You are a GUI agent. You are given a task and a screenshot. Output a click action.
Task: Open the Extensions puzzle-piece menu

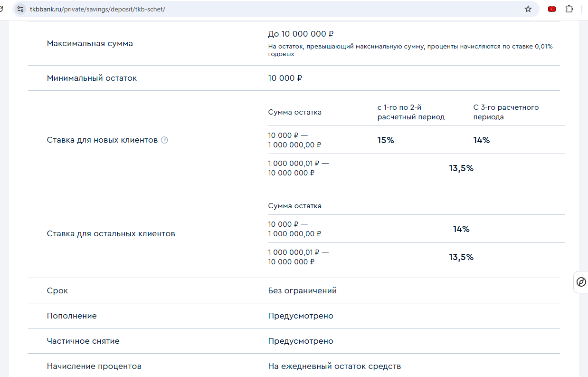(x=569, y=9)
